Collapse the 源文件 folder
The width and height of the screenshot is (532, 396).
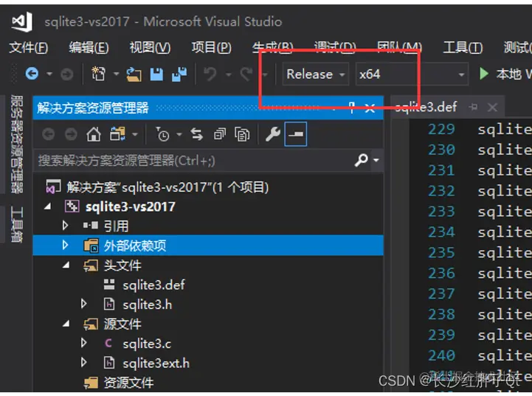tap(66, 324)
